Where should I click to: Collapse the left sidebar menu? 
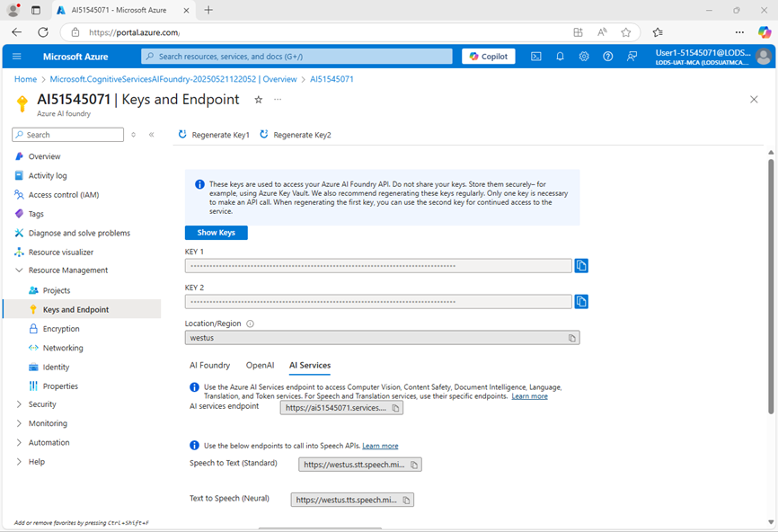pyautogui.click(x=151, y=135)
